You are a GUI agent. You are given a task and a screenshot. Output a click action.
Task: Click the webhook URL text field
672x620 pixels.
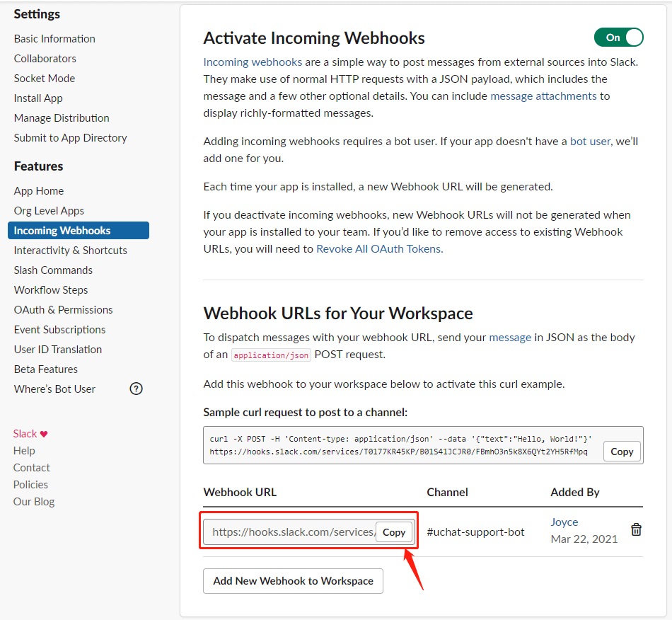click(290, 532)
